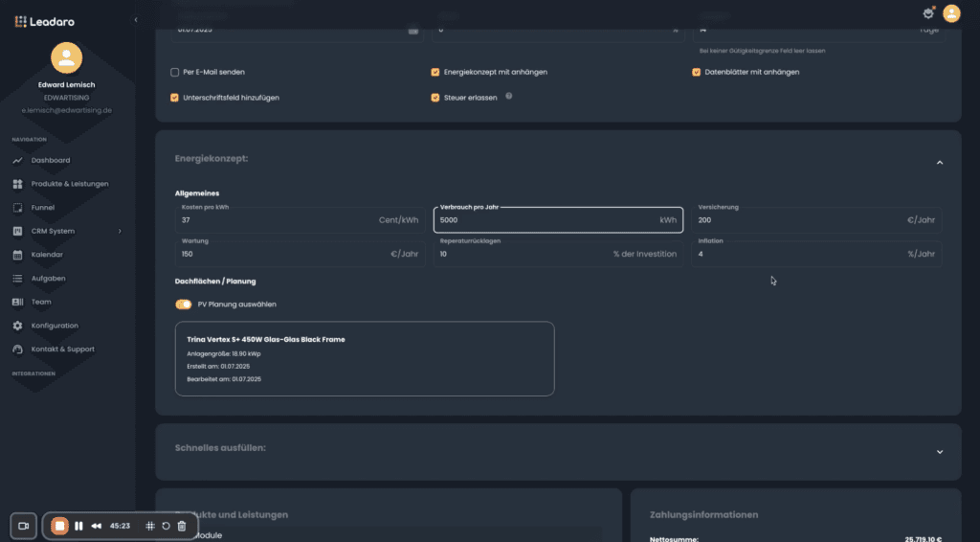Click the Kosten pro kWh field

coord(300,220)
